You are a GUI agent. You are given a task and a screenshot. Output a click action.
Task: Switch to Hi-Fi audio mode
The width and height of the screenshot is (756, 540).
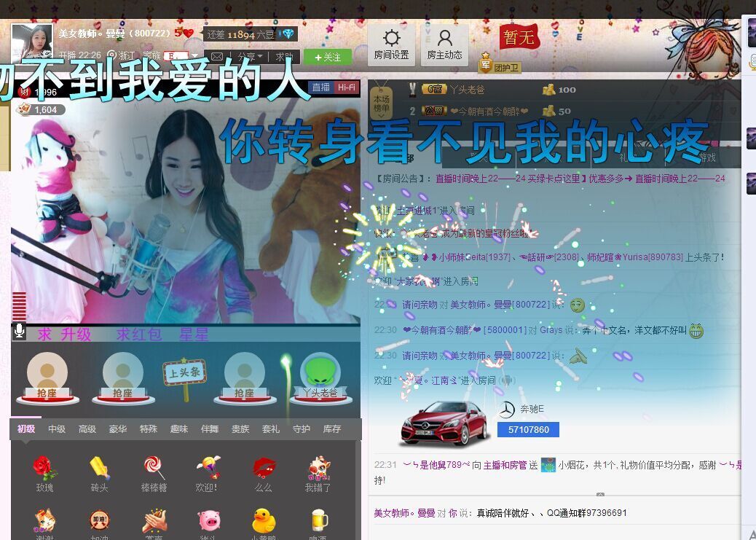pos(346,87)
